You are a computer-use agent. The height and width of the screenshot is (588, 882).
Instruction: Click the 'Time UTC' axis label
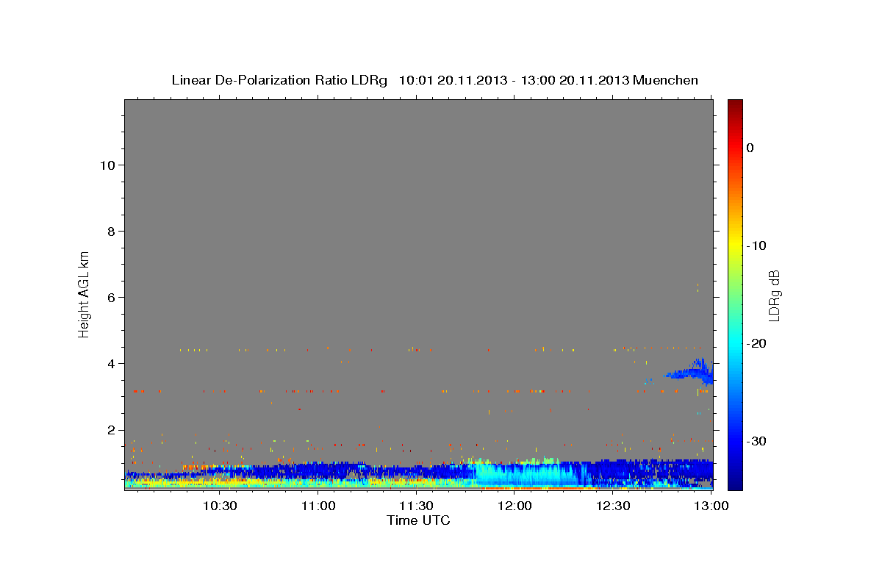(x=418, y=520)
